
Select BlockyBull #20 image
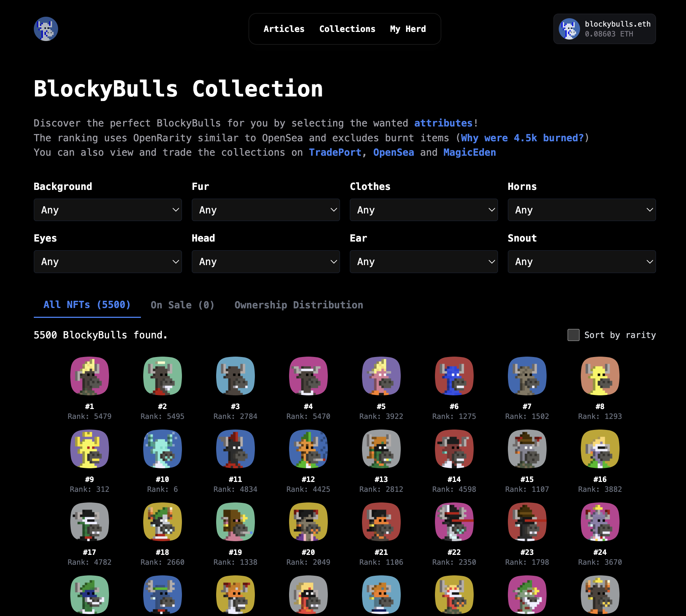pos(308,522)
